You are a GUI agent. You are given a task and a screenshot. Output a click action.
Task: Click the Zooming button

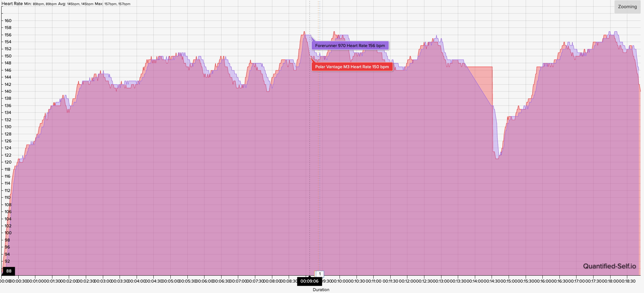pos(627,7)
